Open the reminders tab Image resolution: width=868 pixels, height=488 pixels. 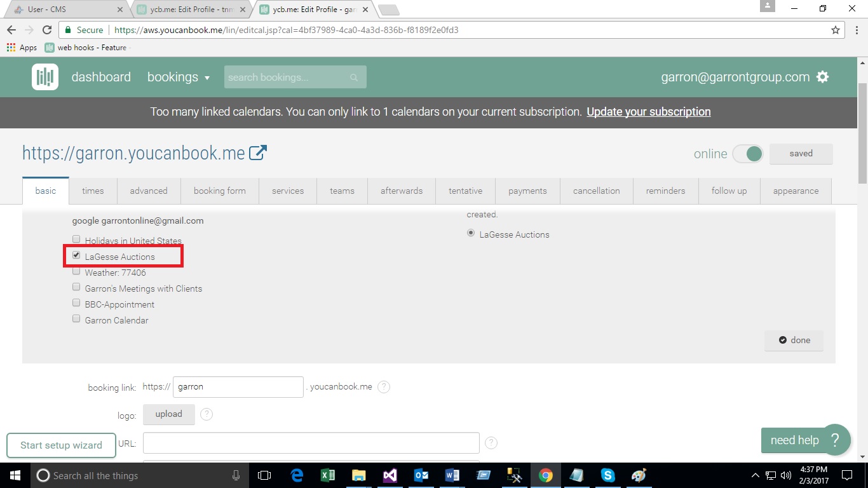(665, 191)
